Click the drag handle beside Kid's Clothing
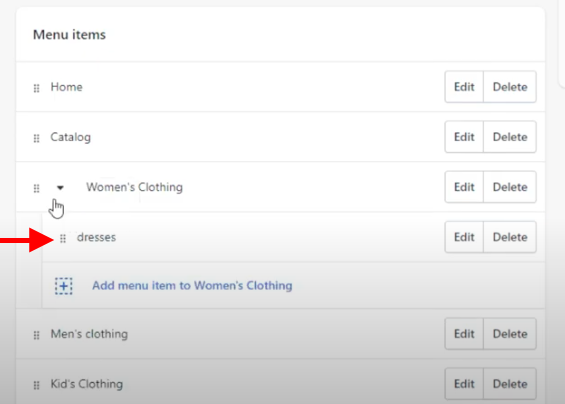The height and width of the screenshot is (404, 565). [x=36, y=385]
